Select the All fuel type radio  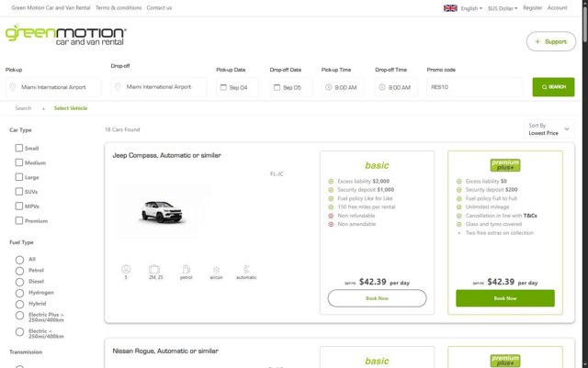19,260
